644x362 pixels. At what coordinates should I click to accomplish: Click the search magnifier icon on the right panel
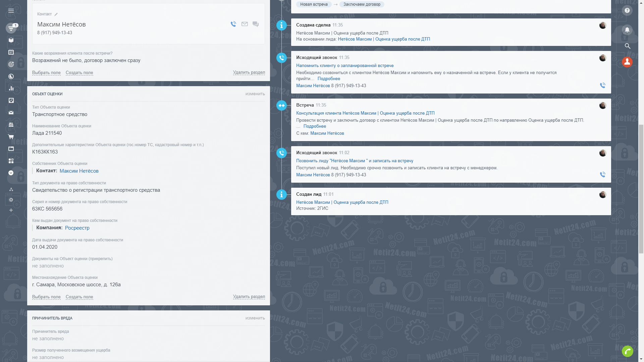tap(628, 46)
